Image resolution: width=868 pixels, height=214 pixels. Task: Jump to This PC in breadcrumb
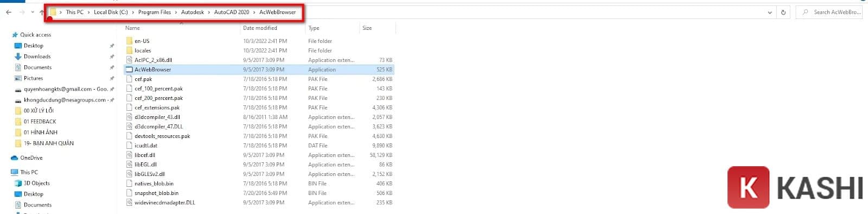tap(75, 12)
